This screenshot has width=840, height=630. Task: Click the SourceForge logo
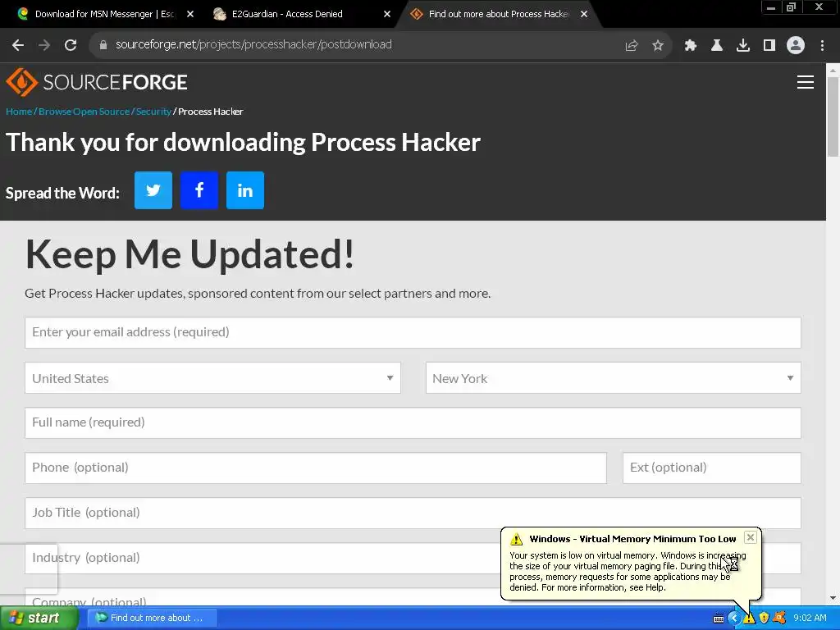coord(97,82)
